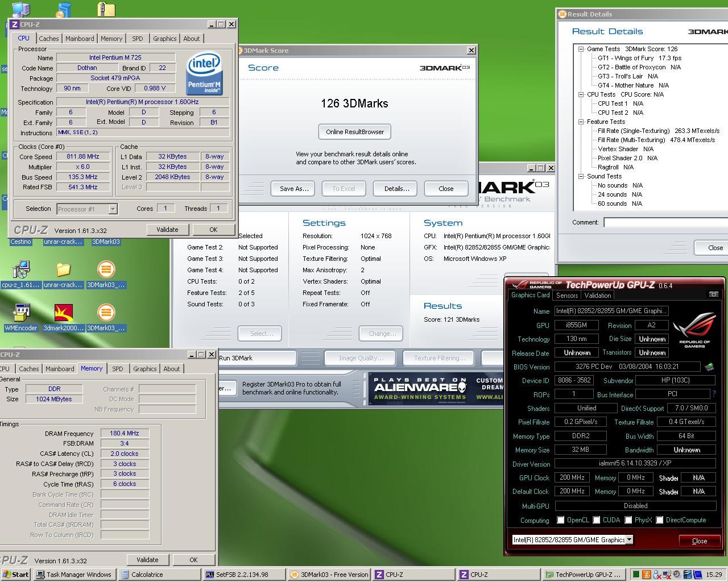Collapse the Feature Tests tree node

581,122
